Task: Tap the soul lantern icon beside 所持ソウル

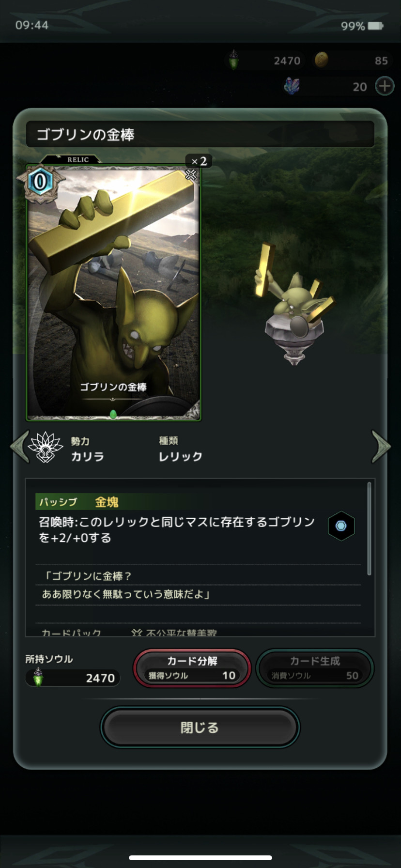Action: (38, 677)
